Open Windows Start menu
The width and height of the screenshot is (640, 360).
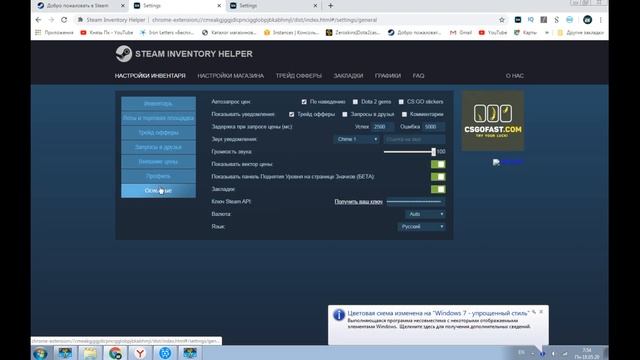pos(40,353)
